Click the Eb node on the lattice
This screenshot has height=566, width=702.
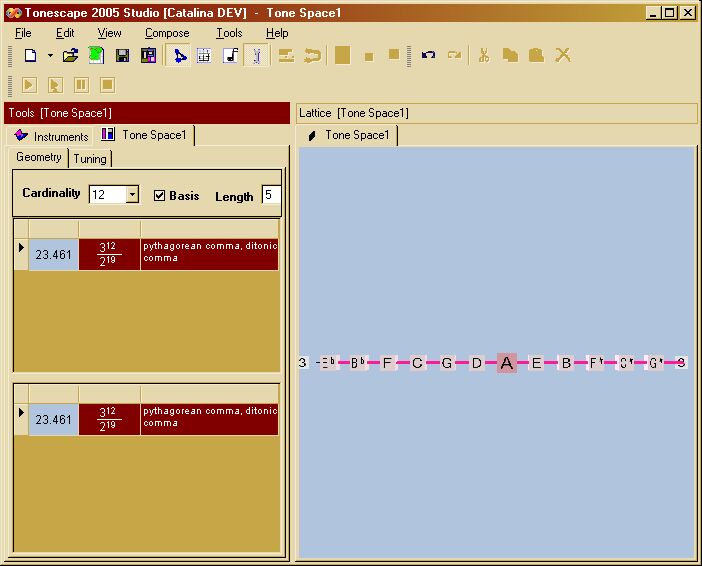[x=328, y=362]
